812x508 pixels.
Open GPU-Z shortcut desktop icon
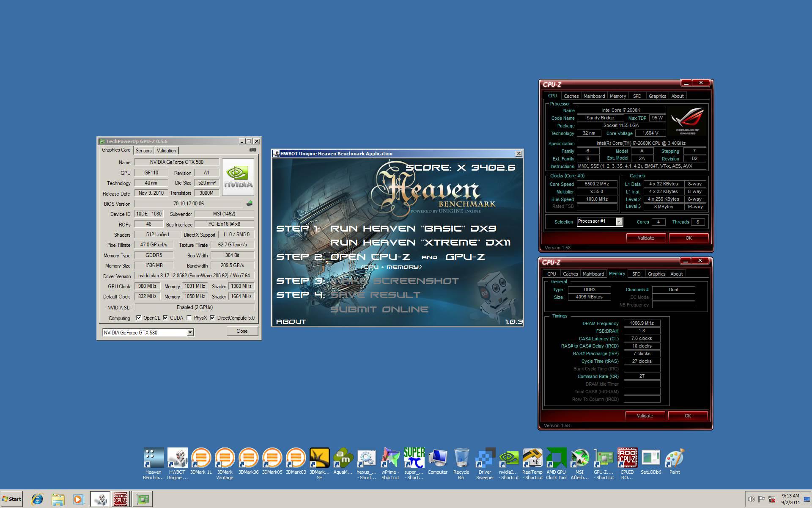(604, 464)
